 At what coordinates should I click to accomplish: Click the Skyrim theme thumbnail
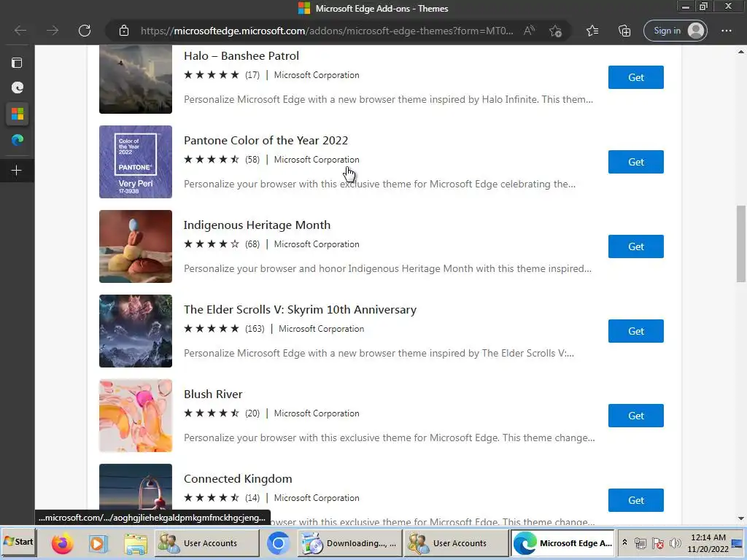(x=136, y=331)
